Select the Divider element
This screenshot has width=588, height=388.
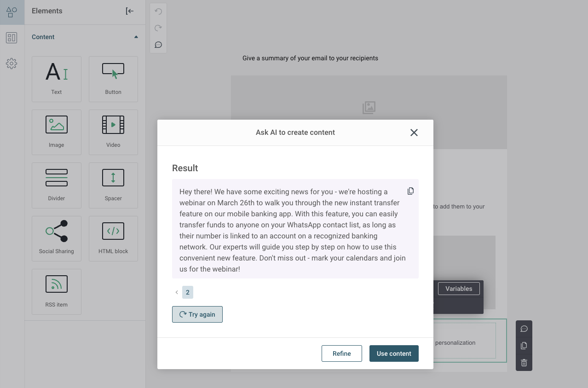point(57,185)
